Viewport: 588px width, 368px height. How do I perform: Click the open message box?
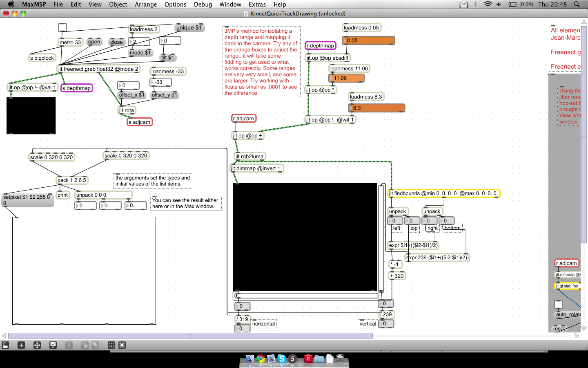(94, 42)
